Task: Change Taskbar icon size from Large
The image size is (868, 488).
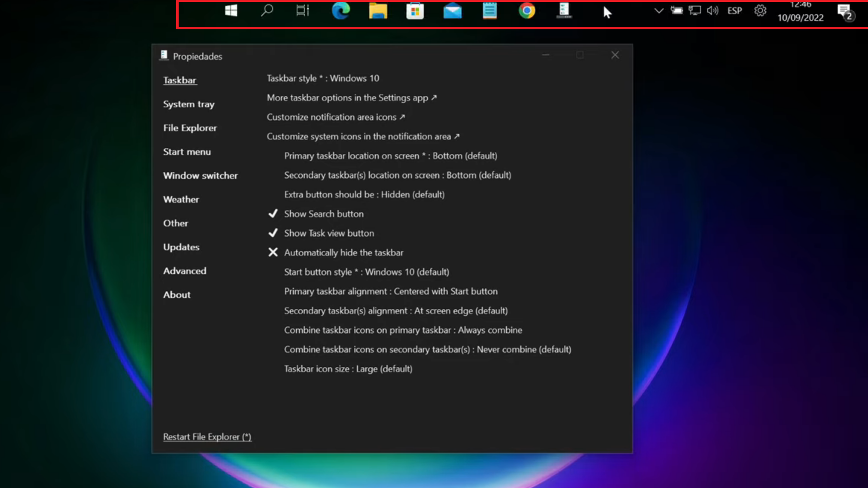Action: [x=348, y=369]
